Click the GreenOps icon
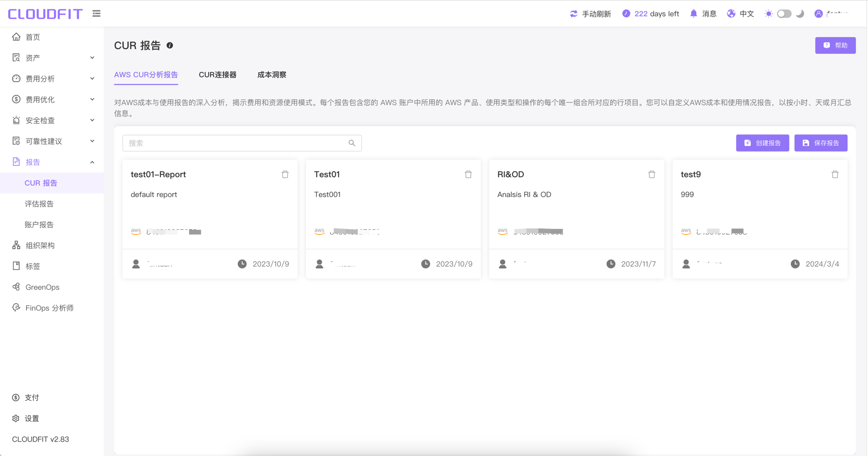 16,287
